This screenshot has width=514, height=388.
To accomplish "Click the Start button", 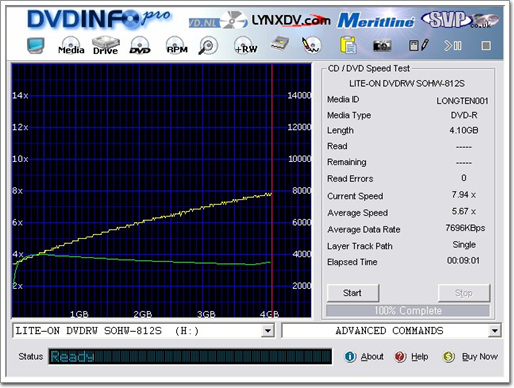I will coord(353,293).
